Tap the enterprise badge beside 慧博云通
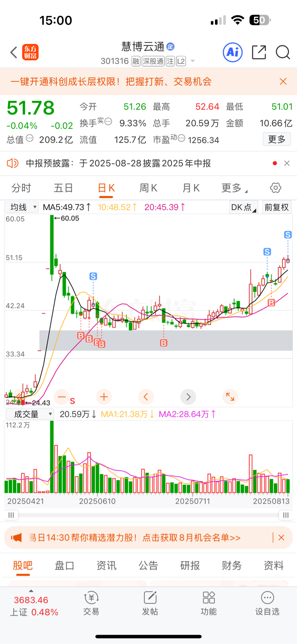Viewport: 297px width, 644px height. click(x=171, y=47)
